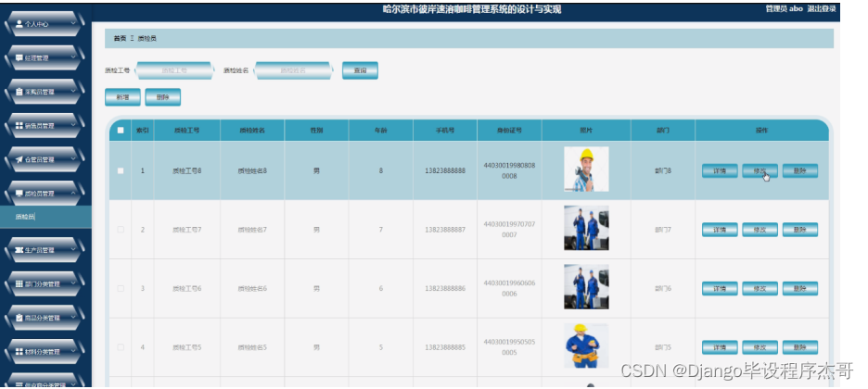Expand the 部门分类管理 menu chevron
This screenshot has height=389, width=868.
tap(73, 284)
